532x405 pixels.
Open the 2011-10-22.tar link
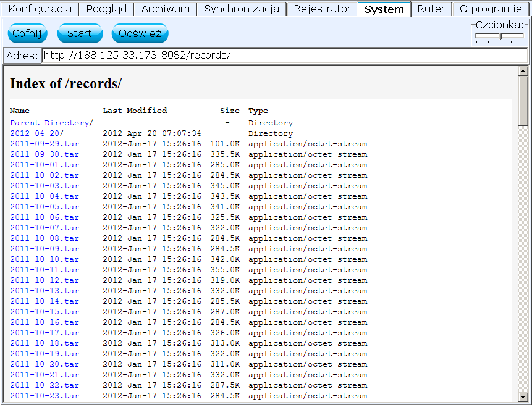(44, 385)
